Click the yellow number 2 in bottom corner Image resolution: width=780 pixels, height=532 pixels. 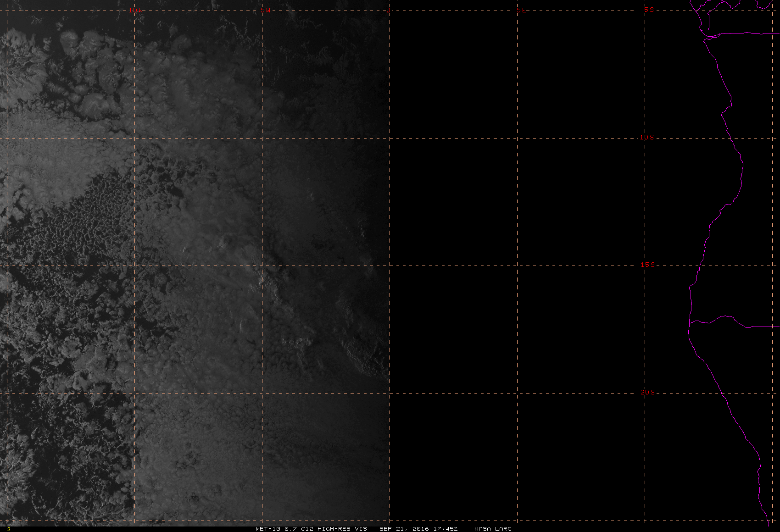click(9, 529)
